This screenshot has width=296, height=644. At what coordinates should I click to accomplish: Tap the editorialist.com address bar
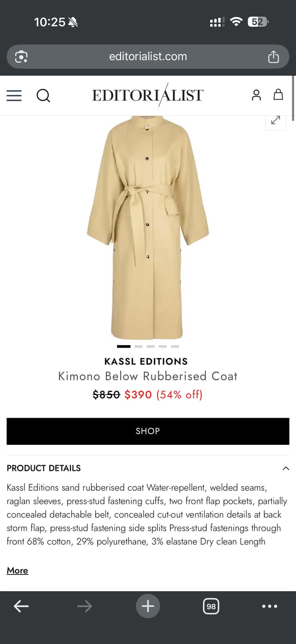coord(148,57)
